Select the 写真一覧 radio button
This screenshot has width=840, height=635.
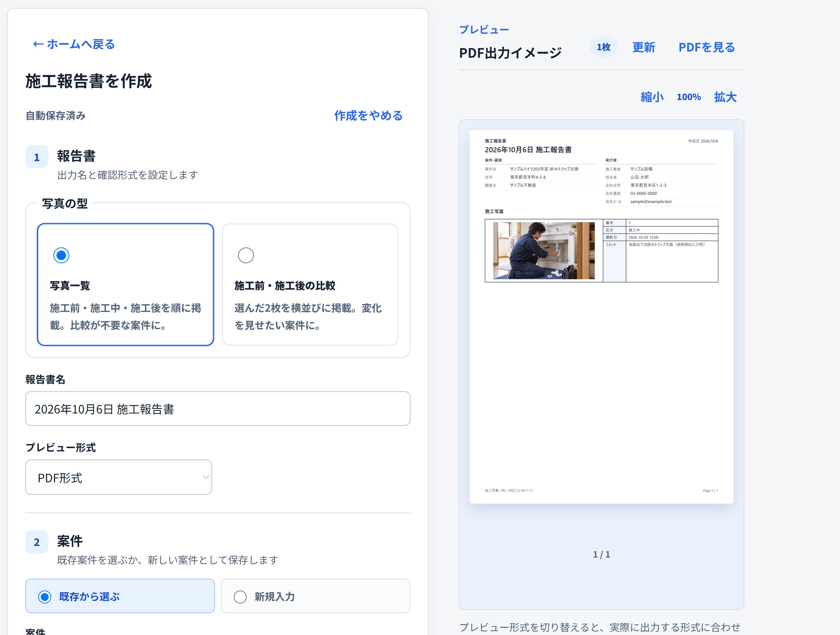pyautogui.click(x=61, y=255)
